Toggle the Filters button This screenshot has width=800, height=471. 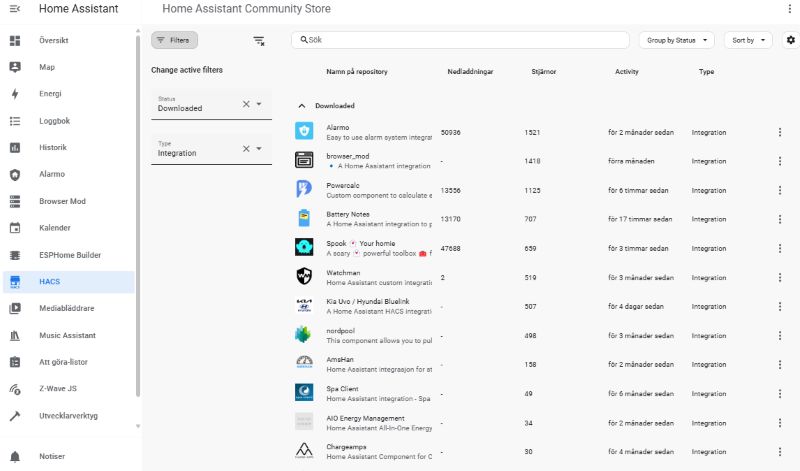point(174,40)
